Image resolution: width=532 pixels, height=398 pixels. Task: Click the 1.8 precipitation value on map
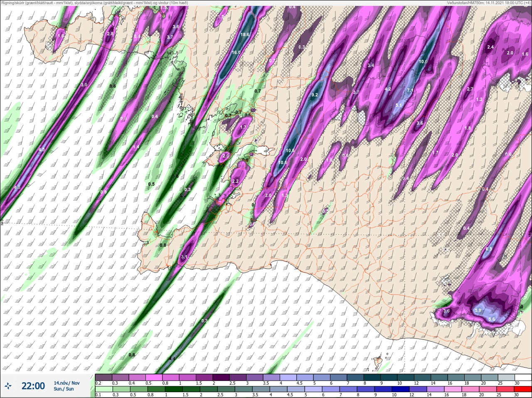tap(468, 128)
